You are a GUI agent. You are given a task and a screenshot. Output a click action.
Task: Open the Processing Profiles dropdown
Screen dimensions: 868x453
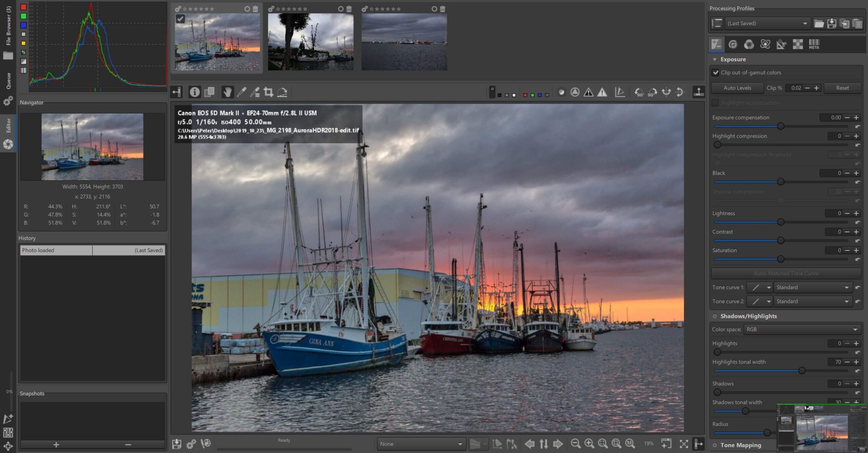[767, 23]
